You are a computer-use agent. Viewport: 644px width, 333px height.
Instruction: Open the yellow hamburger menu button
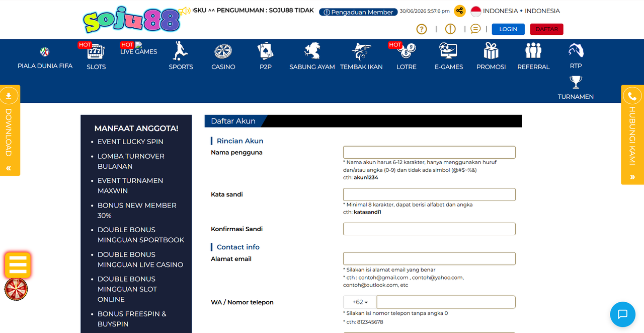[x=18, y=265]
